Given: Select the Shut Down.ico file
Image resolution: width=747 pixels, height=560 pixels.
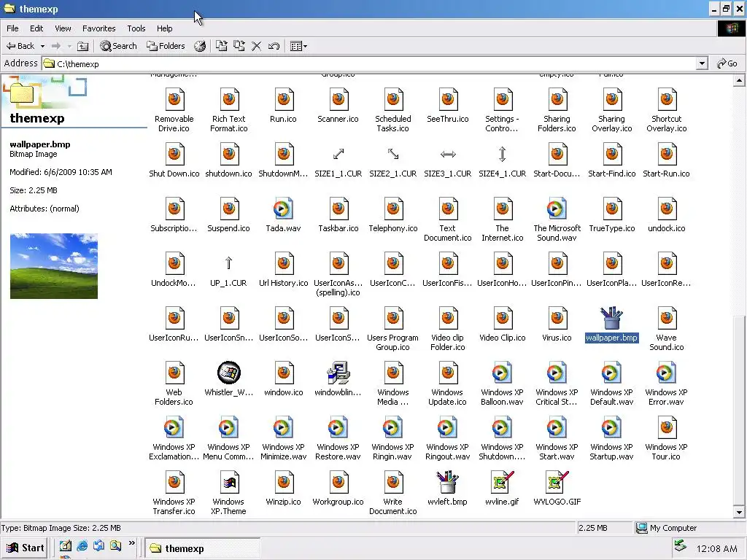Looking at the screenshot, I should tap(174, 160).
